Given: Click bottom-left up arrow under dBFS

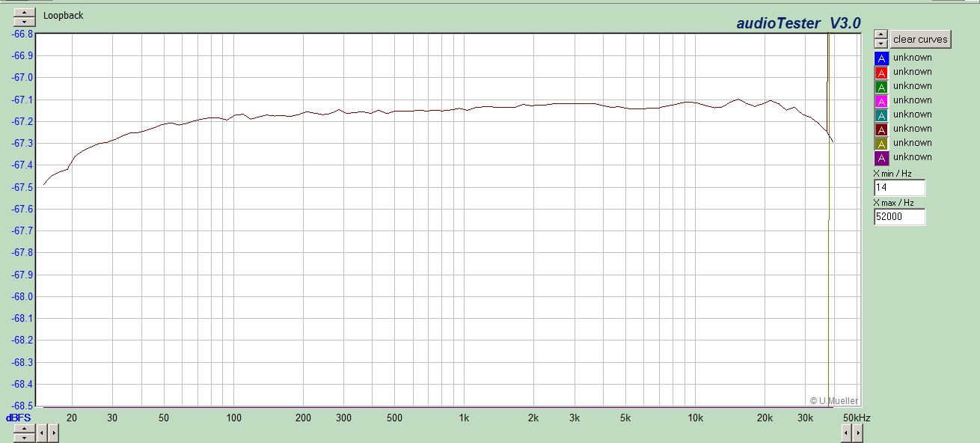Looking at the screenshot, I should tap(25, 428).
